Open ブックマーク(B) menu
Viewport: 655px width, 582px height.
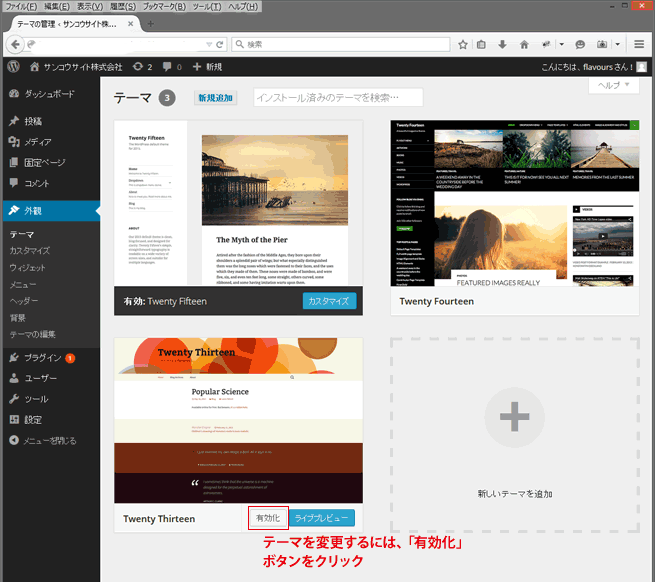164,7
